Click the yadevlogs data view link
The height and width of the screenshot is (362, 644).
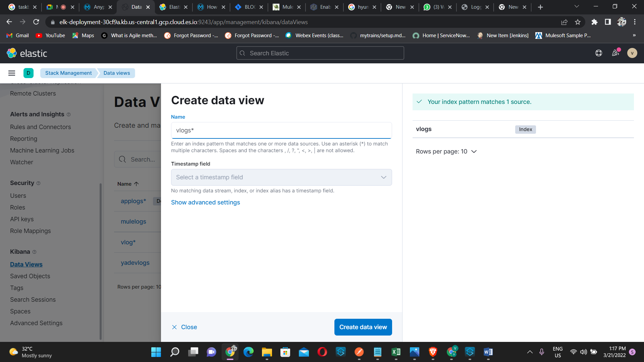point(136,262)
